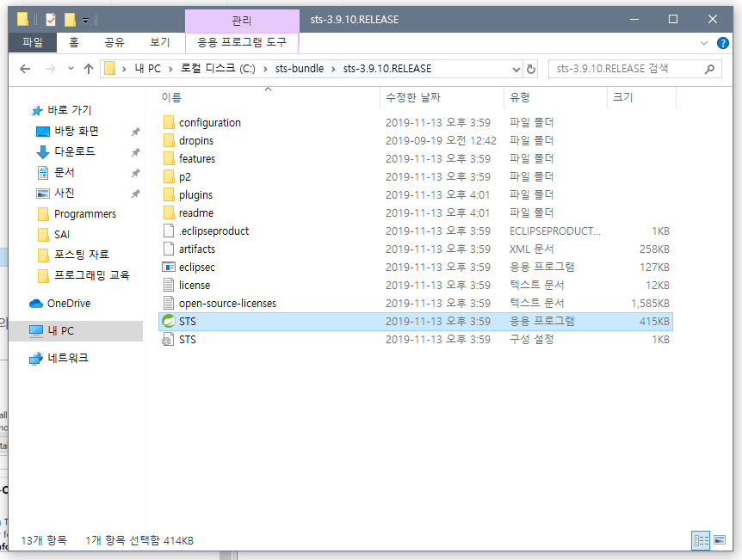Select 문서 in navigation pane
Viewport: 742px width, 560px height.
tap(64, 172)
